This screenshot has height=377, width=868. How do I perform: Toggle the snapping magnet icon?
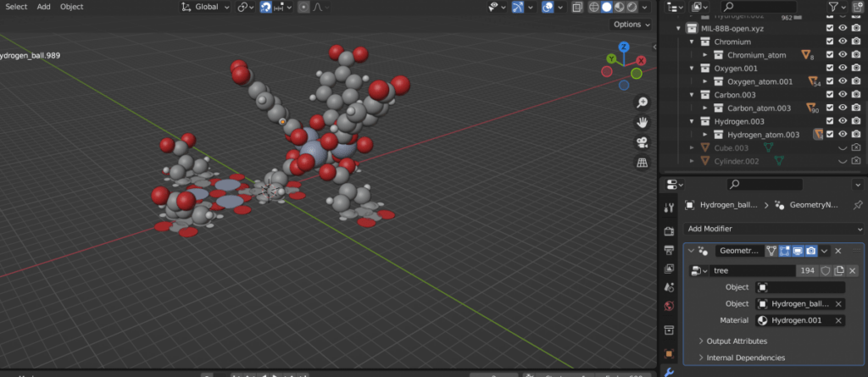coord(265,7)
